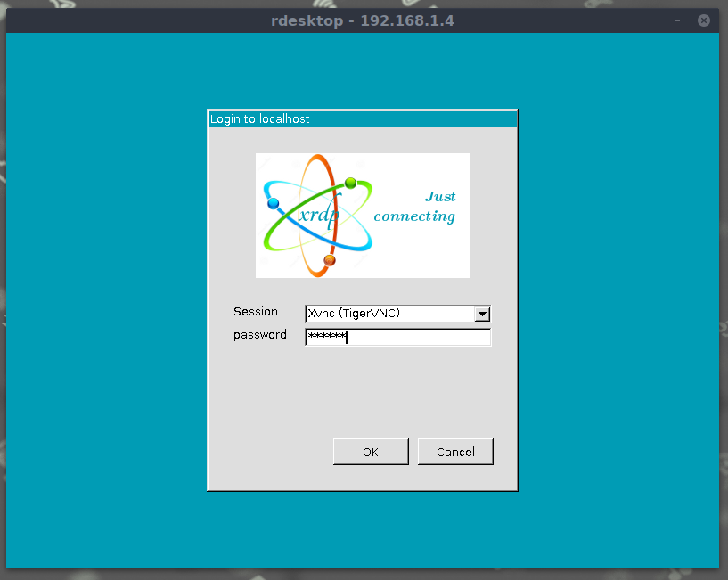
Task: Open the Session dropdown arrow
Action: (x=482, y=314)
